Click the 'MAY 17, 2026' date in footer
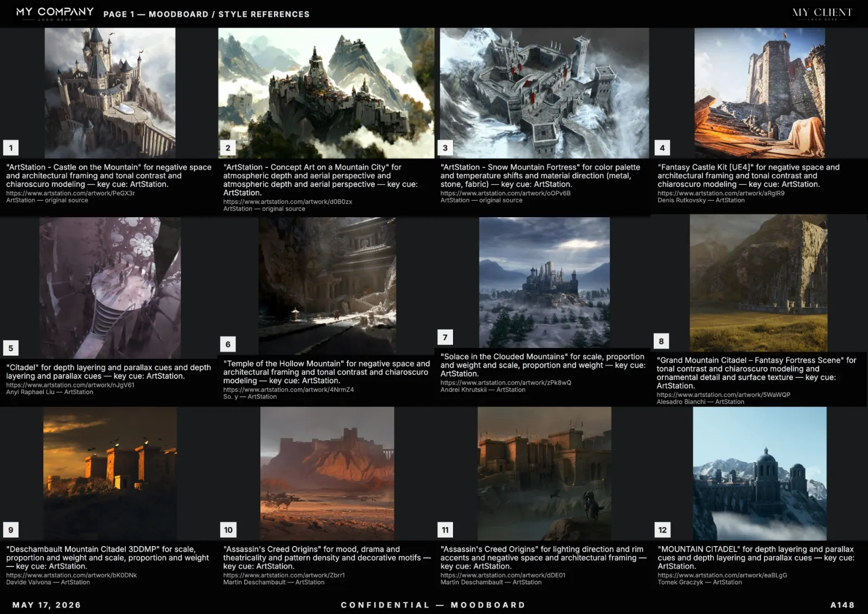The width and height of the screenshot is (868, 614). click(x=47, y=605)
